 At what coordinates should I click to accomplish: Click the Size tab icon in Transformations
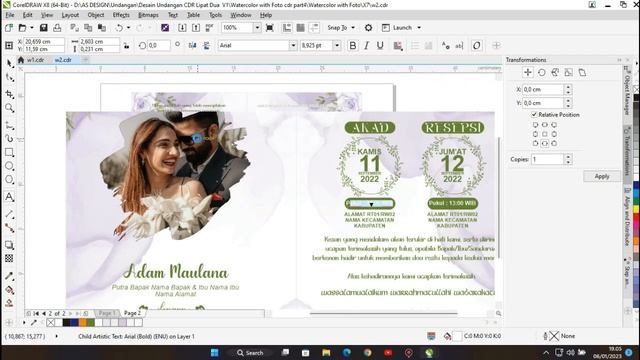(569, 73)
